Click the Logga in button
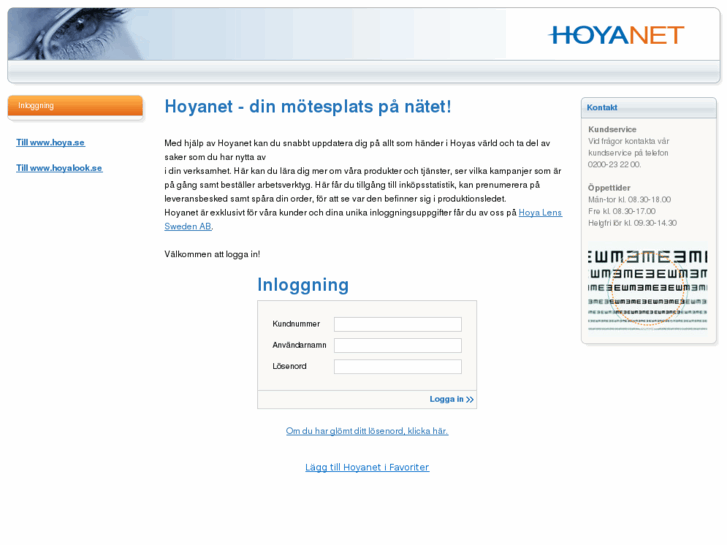Viewport: 727px width, 545px height. pyautogui.click(x=451, y=399)
